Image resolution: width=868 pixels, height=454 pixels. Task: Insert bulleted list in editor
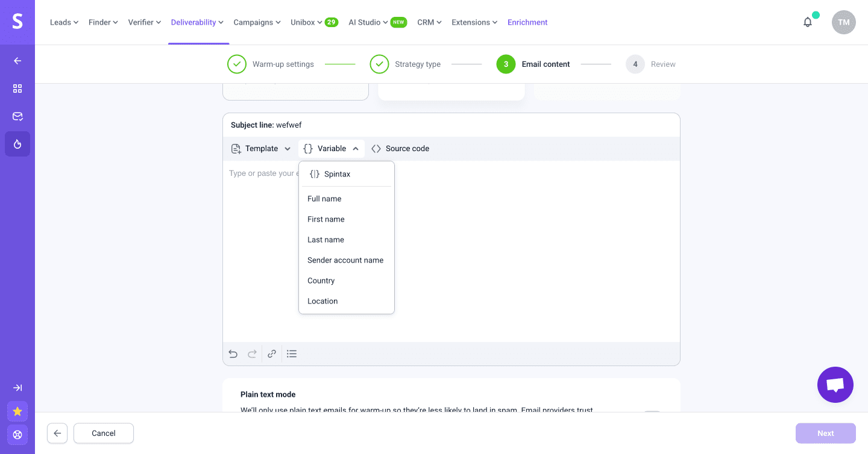click(x=292, y=354)
